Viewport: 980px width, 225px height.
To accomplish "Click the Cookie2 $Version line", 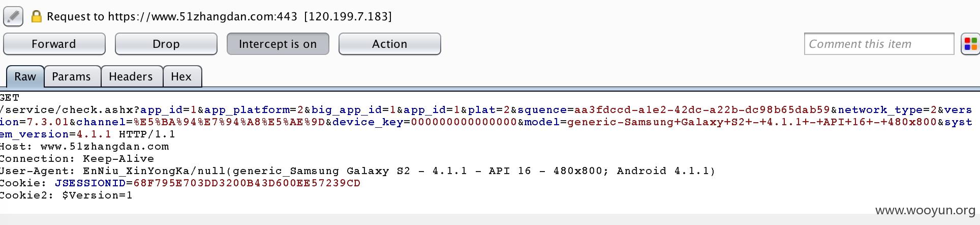I will (x=66, y=195).
